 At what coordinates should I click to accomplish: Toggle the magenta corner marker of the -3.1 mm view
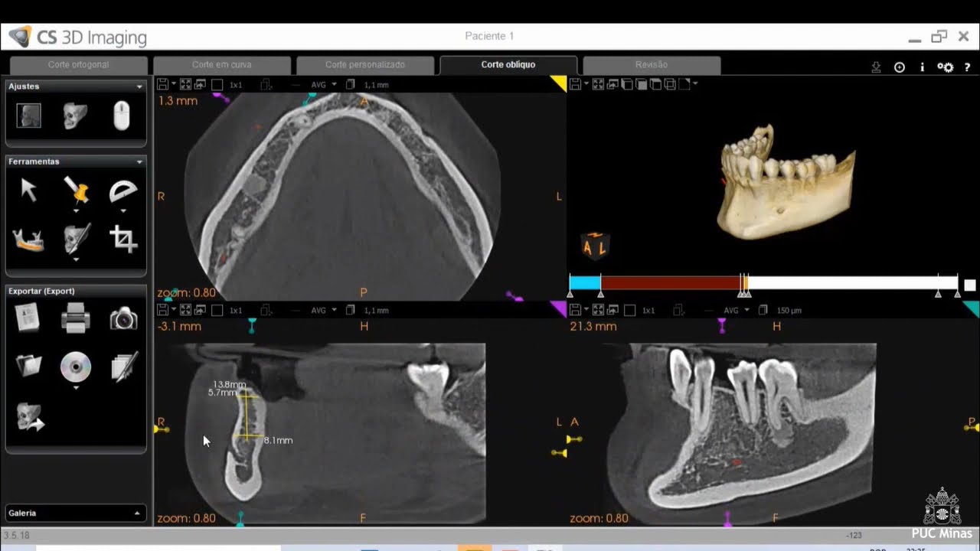pos(560,308)
